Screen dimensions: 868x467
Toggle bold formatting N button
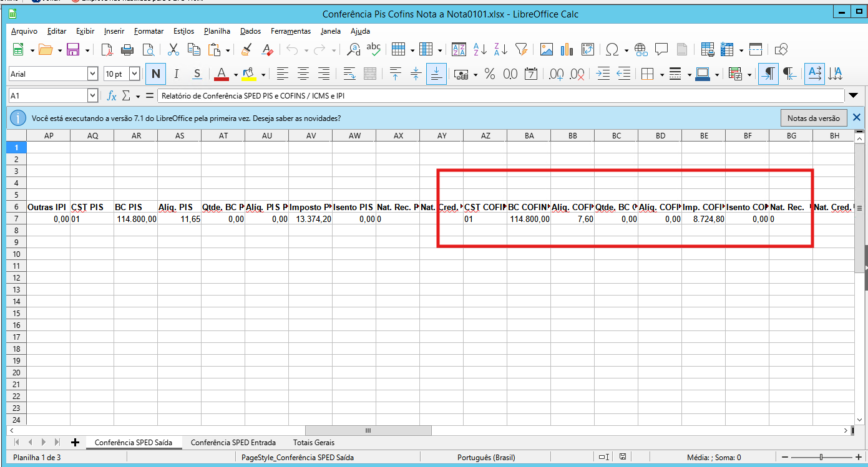[x=155, y=74]
